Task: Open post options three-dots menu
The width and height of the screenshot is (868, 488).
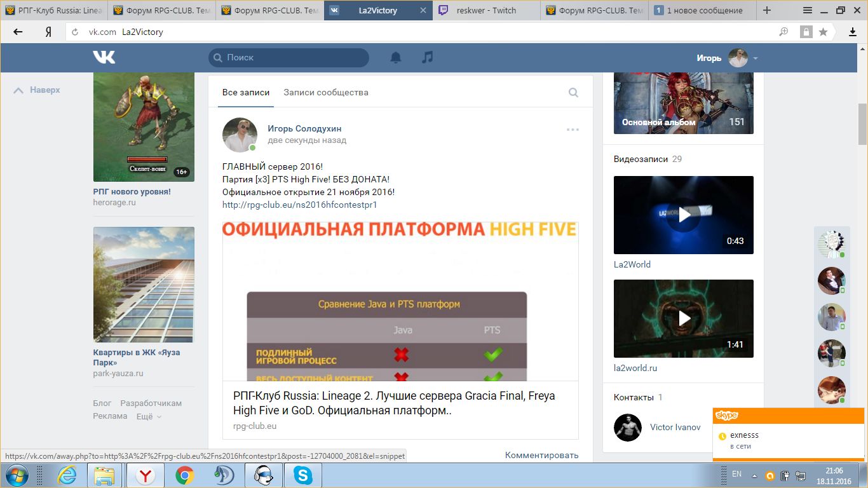Action: pyautogui.click(x=573, y=130)
